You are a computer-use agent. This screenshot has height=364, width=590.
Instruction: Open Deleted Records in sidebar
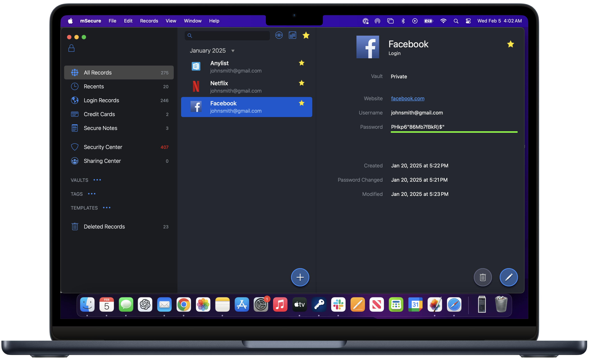[x=104, y=227]
